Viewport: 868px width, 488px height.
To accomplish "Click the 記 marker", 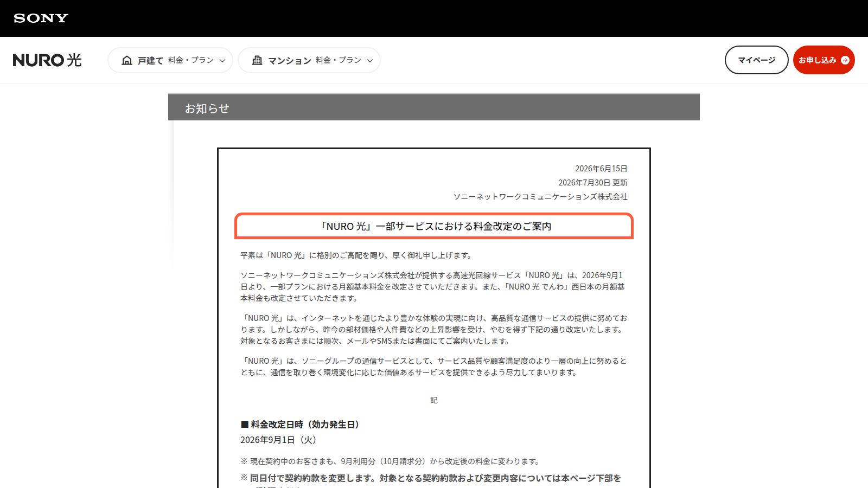I will pos(434,400).
